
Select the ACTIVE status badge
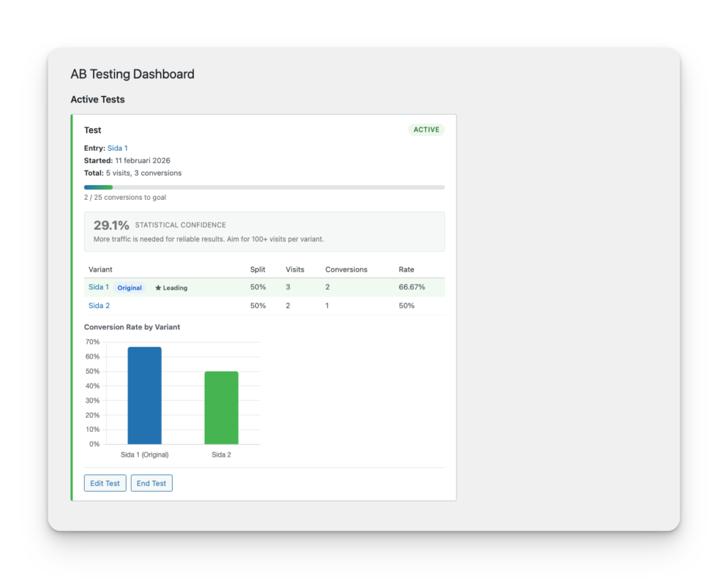click(426, 129)
